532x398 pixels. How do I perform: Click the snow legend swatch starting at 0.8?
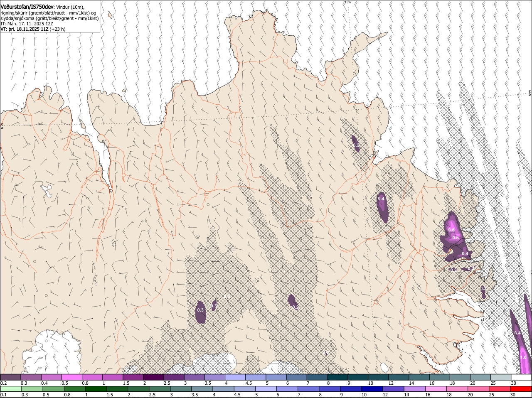click(x=92, y=377)
